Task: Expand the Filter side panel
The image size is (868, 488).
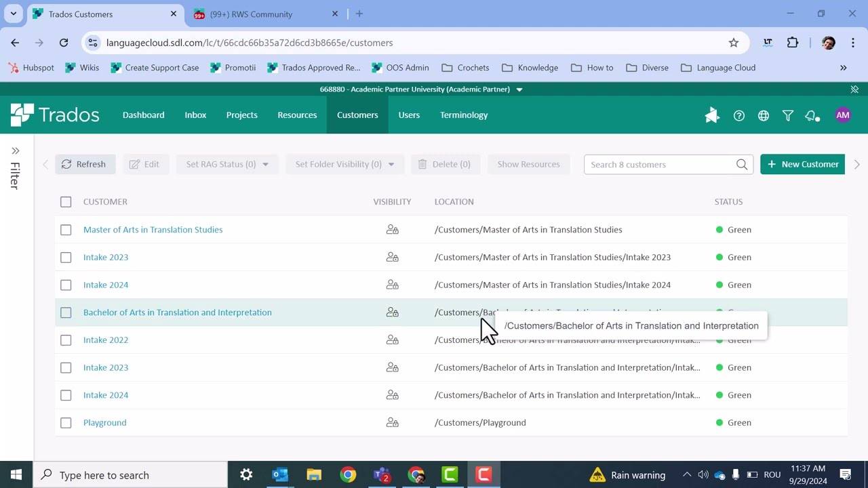Action: click(x=16, y=150)
